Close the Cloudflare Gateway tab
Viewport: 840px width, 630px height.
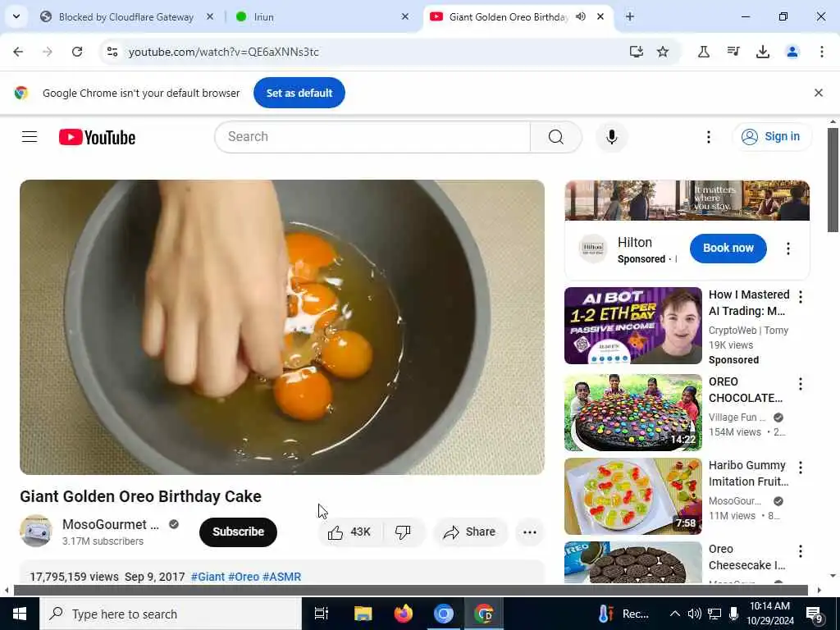pyautogui.click(x=210, y=16)
